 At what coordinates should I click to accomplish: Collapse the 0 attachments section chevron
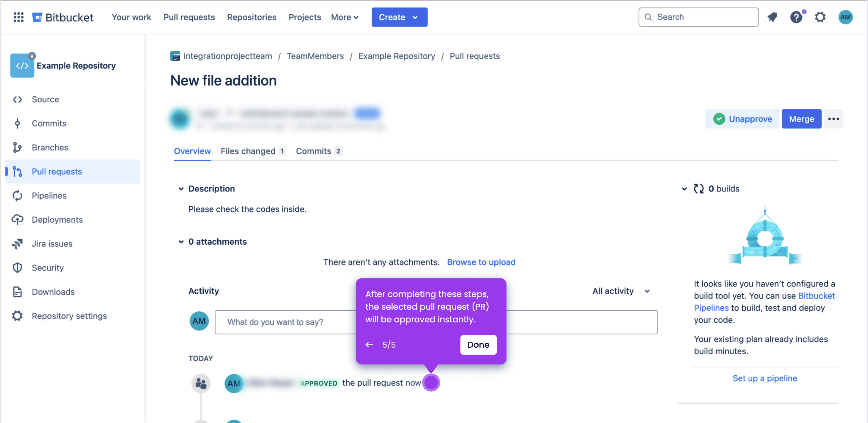181,242
